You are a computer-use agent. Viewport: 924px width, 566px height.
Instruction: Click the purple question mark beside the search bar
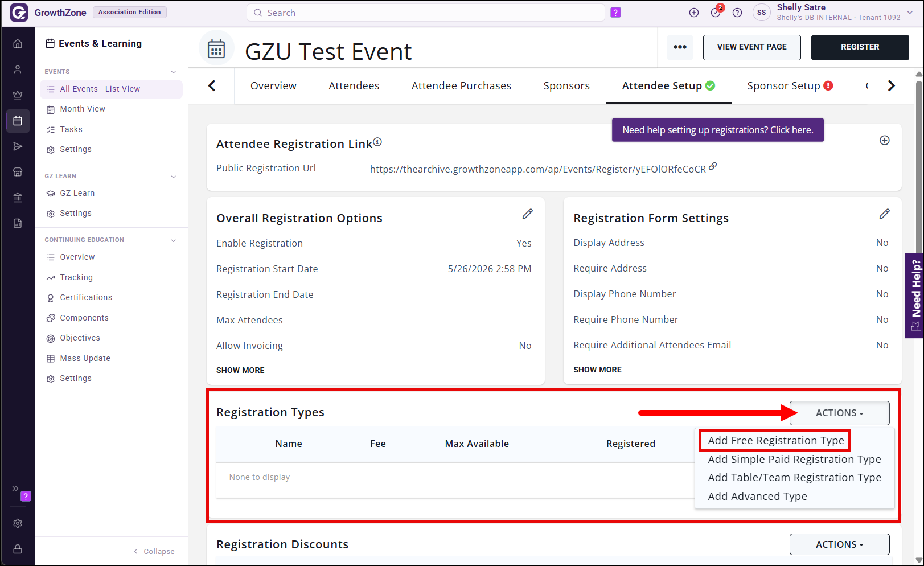point(615,13)
